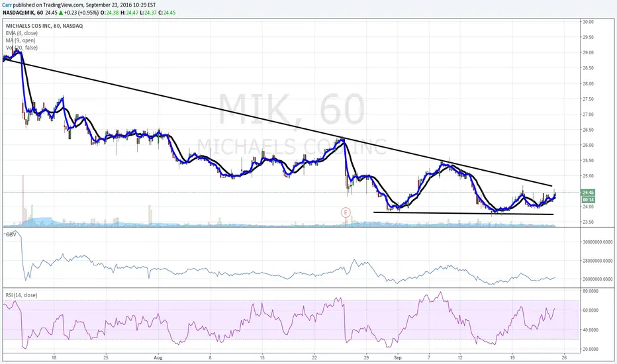The width and height of the screenshot is (617, 364).
Task: Click the 26.00 price axis label
Action: pyautogui.click(x=589, y=145)
